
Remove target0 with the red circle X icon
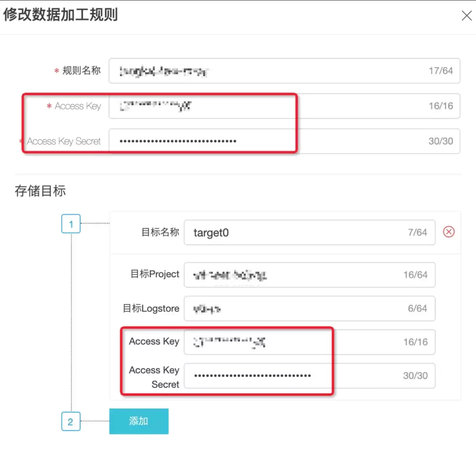pyautogui.click(x=449, y=232)
